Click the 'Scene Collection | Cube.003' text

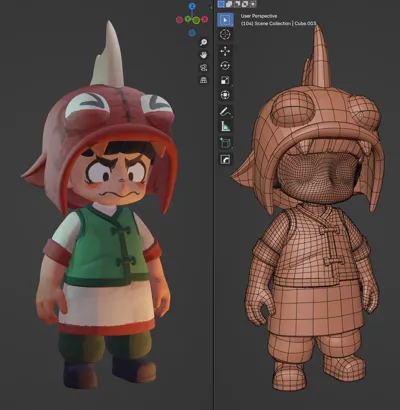tap(285, 23)
